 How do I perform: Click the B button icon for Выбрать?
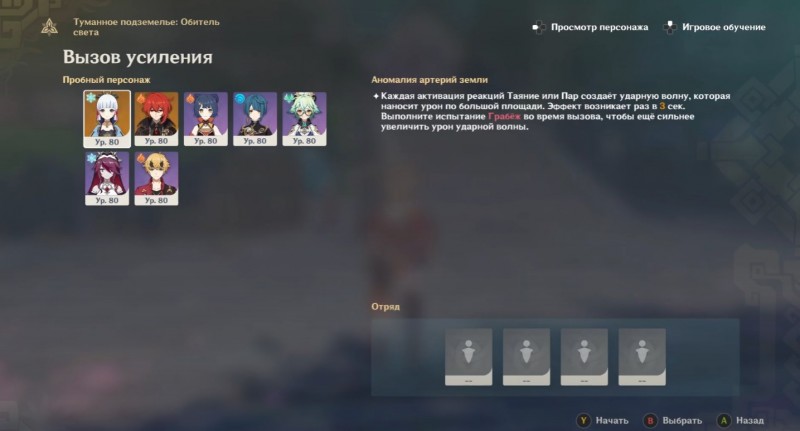[650, 421]
